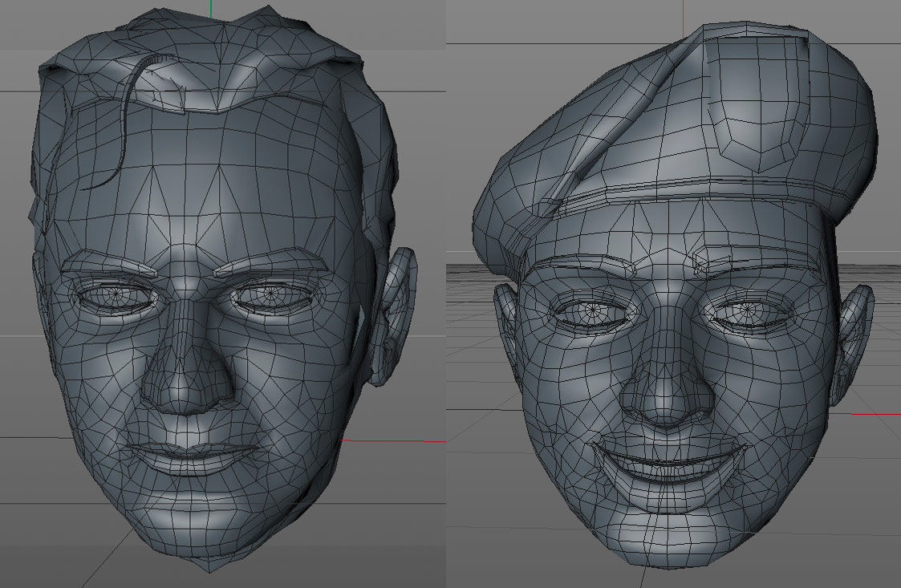The image size is (901, 588).
Task: Click the badge patch on the beret
Action: pyautogui.click(x=759, y=100)
